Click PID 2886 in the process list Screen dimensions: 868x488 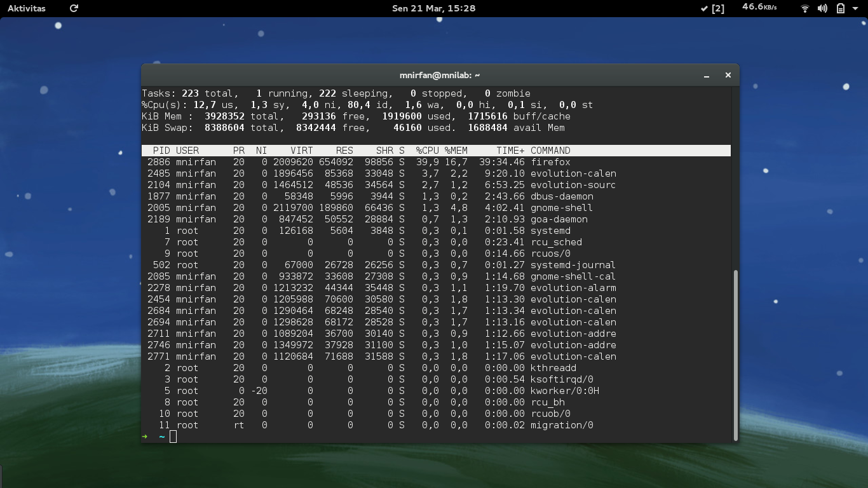pyautogui.click(x=159, y=162)
